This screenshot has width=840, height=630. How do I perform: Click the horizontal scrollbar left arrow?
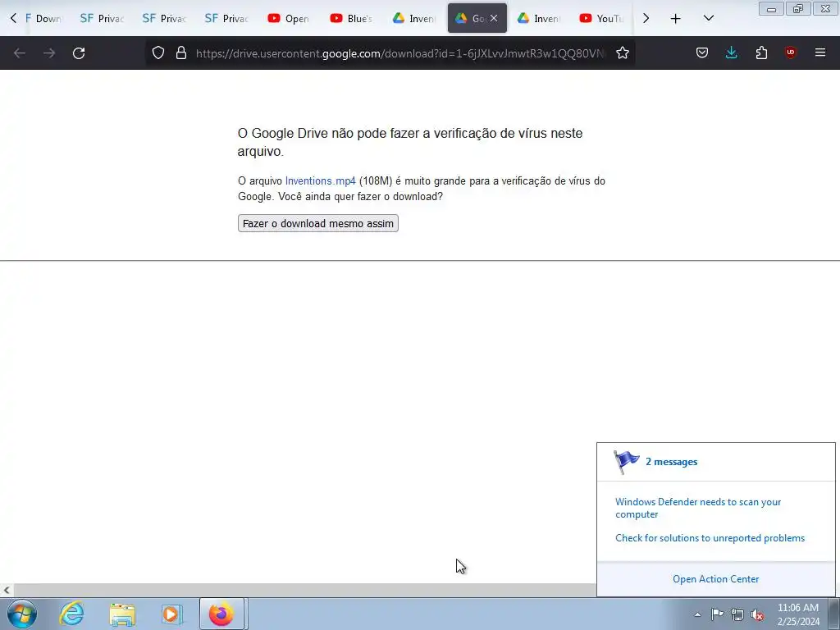pyautogui.click(x=7, y=591)
